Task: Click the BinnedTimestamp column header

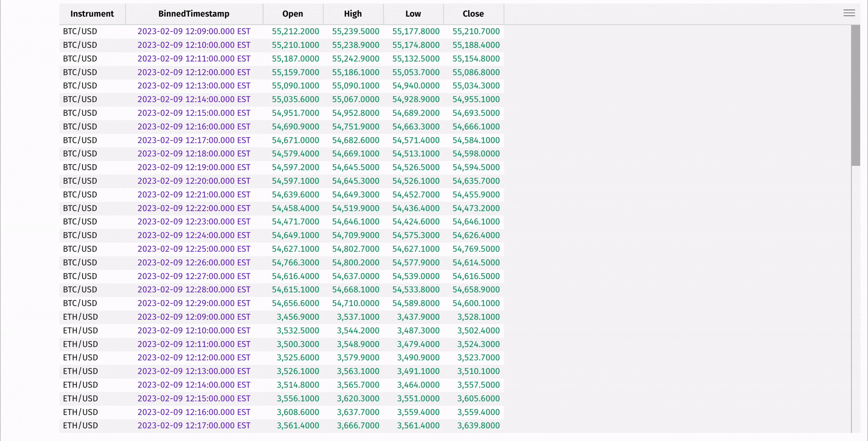Action: [194, 14]
